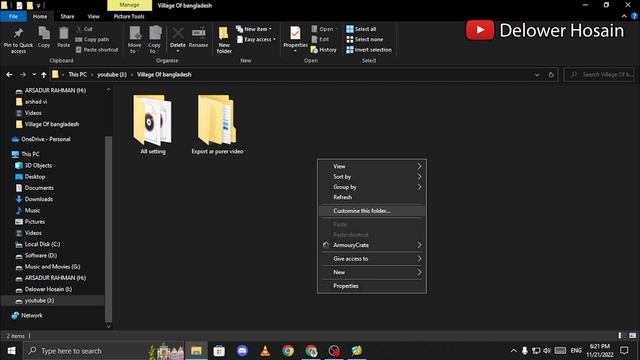Select Downloads in navigation pane
This screenshot has height=360, width=640.
pyautogui.click(x=34, y=199)
